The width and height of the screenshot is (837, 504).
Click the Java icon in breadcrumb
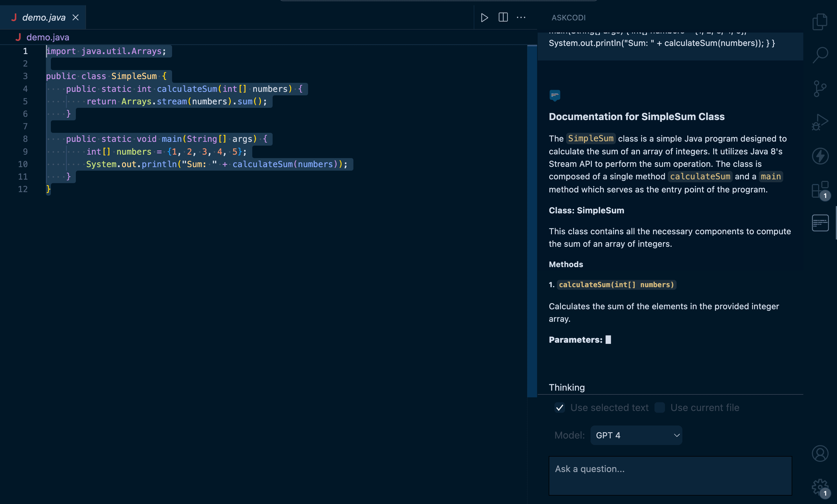coord(18,37)
